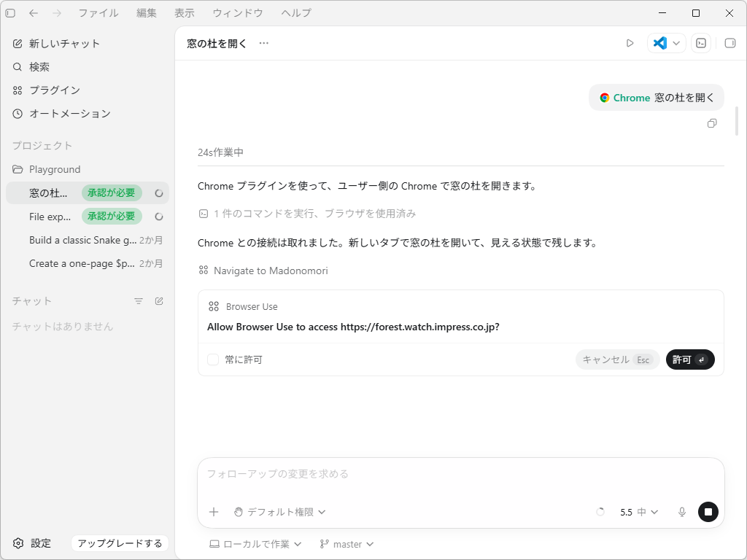Copy the user message with copy icon
747x560 pixels.
pyautogui.click(x=712, y=124)
